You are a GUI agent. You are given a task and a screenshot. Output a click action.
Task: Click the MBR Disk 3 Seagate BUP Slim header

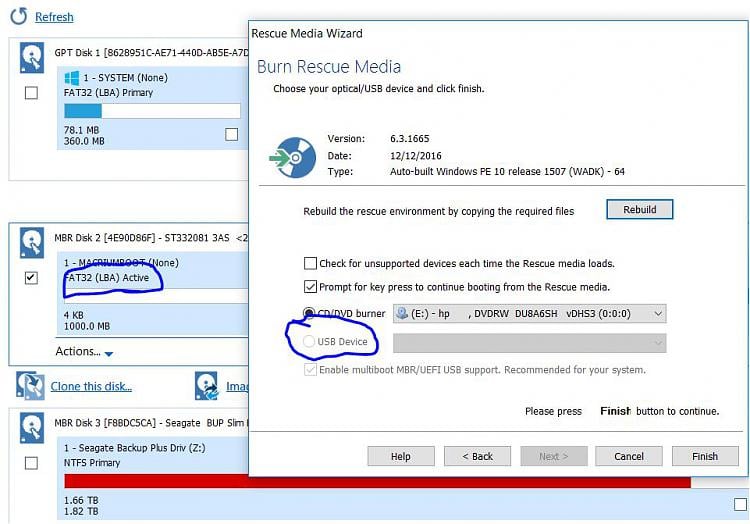click(x=150, y=423)
